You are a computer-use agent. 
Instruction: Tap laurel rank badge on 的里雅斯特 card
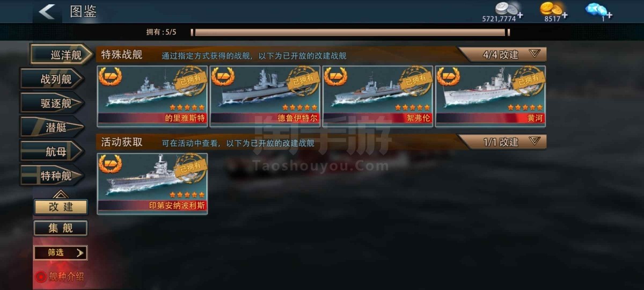tap(111, 77)
